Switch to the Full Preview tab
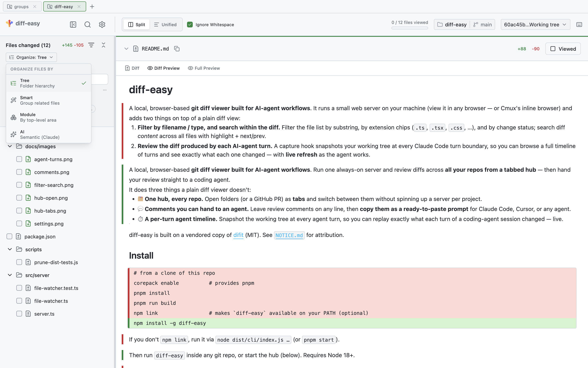This screenshot has height=368, width=588. (204, 68)
